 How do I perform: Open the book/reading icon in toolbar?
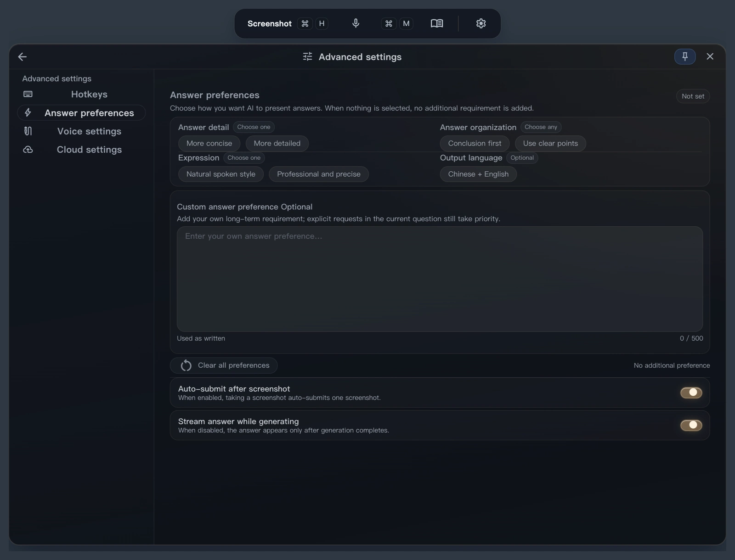437,23
